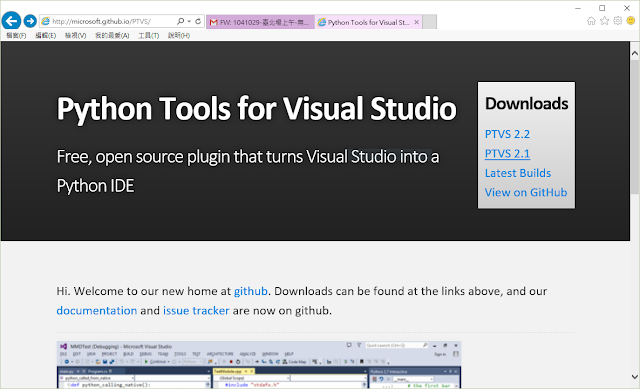
Task: Click the PTVS 2.2 download link
Action: [507, 134]
